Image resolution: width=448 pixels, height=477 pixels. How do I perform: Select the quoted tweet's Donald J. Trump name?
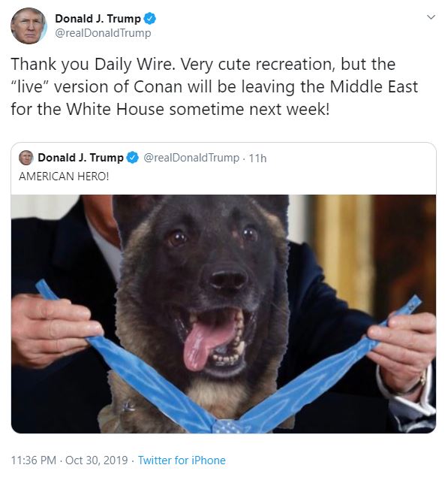coord(80,158)
